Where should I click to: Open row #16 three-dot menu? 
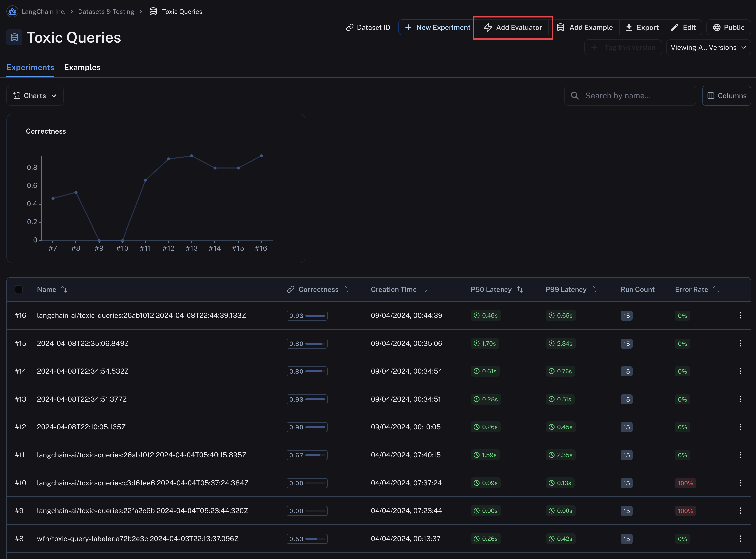click(x=741, y=315)
